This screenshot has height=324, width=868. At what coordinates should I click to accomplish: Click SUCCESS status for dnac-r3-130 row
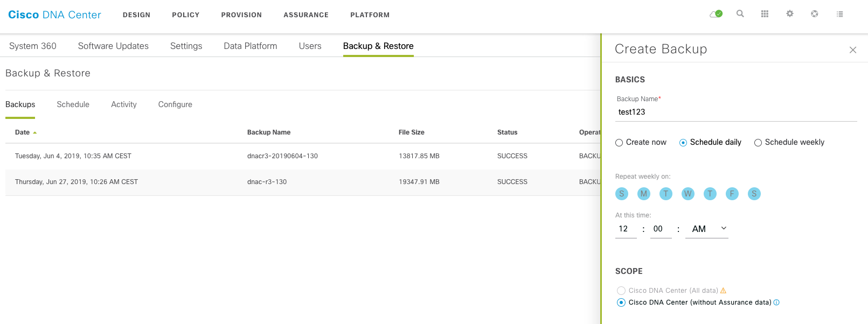click(x=512, y=182)
